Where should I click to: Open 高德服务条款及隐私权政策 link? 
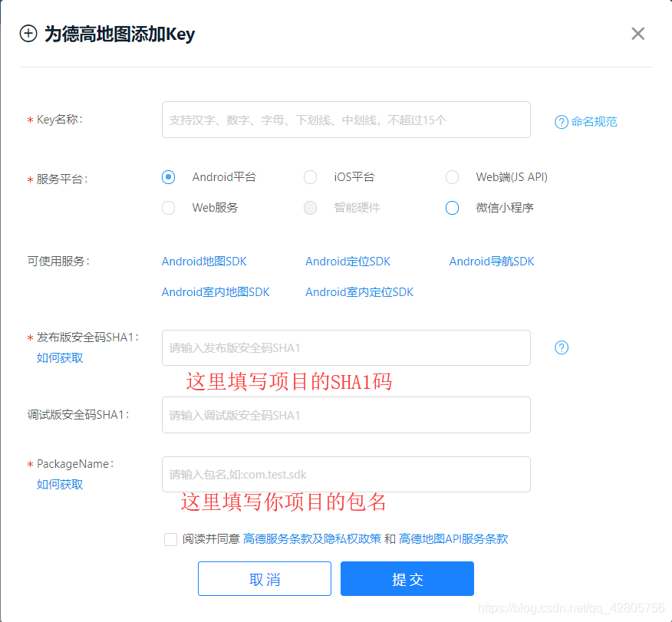pyautogui.click(x=312, y=539)
